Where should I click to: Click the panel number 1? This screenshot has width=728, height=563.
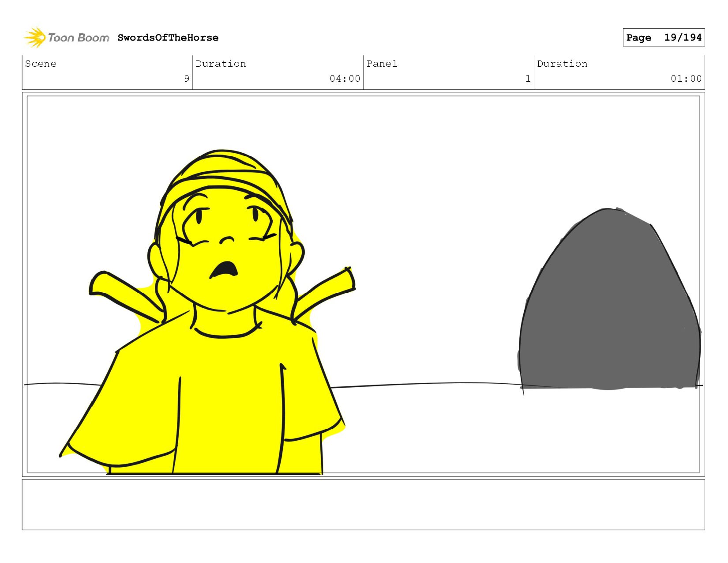click(x=528, y=79)
